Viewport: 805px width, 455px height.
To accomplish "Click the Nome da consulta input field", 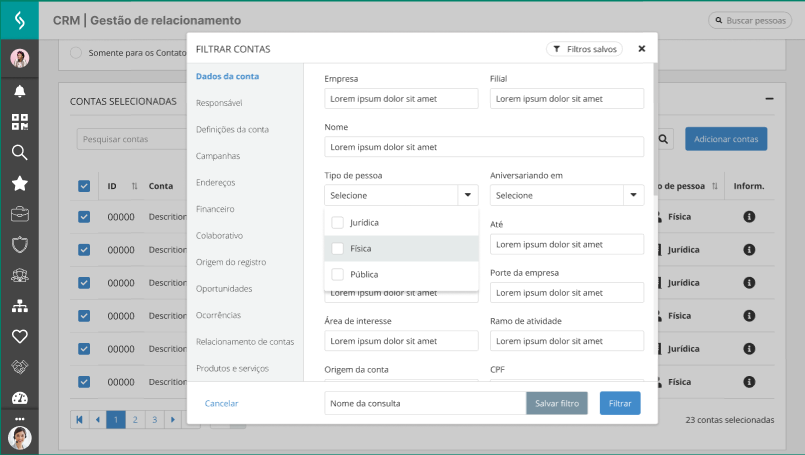I will [x=425, y=403].
